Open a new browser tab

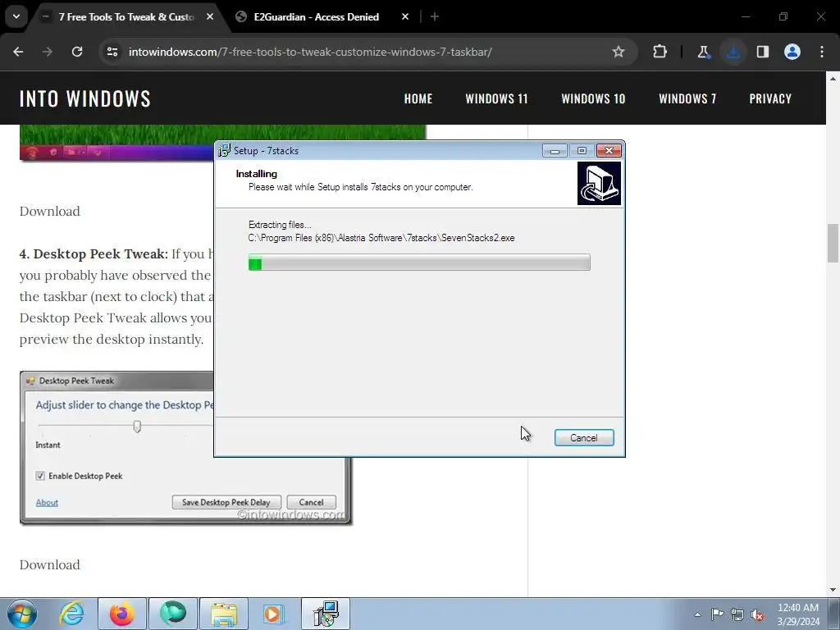pos(435,17)
